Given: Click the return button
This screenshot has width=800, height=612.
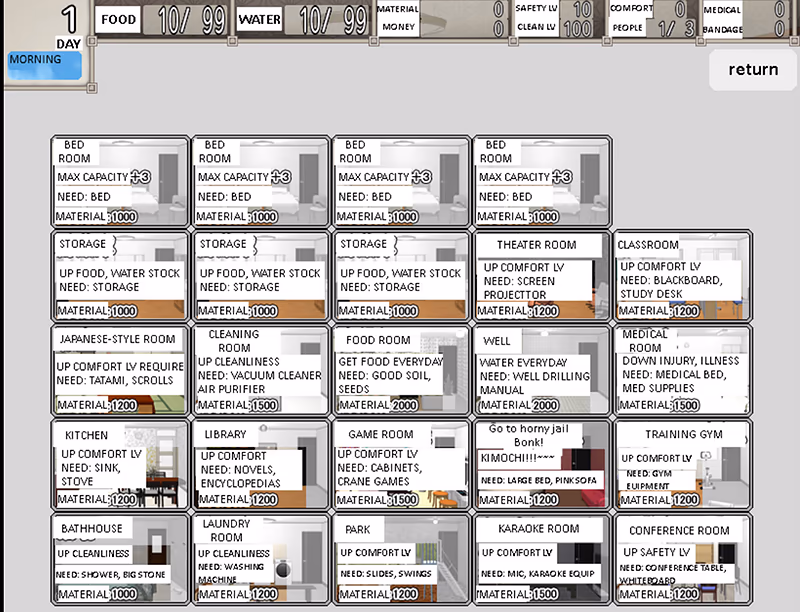Looking at the screenshot, I should [753, 69].
